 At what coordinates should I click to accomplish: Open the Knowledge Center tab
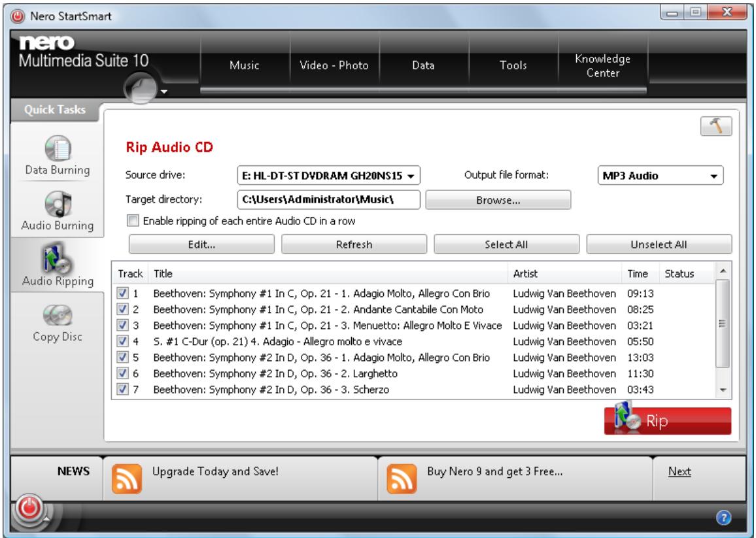click(x=603, y=65)
